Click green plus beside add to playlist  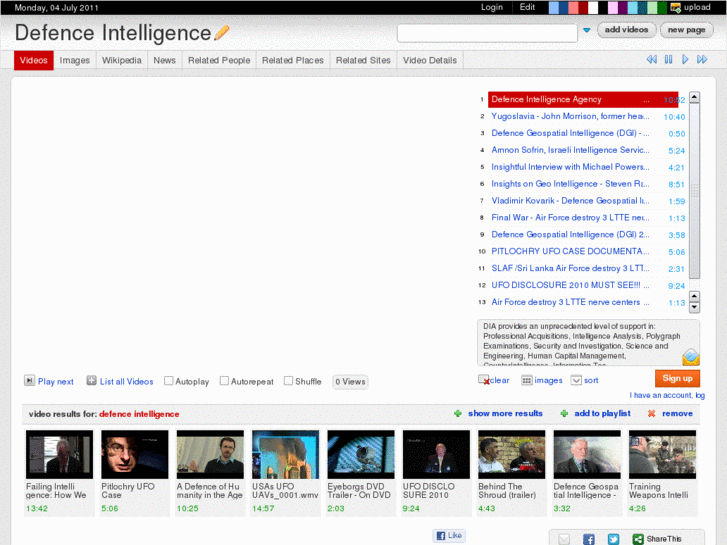(564, 413)
